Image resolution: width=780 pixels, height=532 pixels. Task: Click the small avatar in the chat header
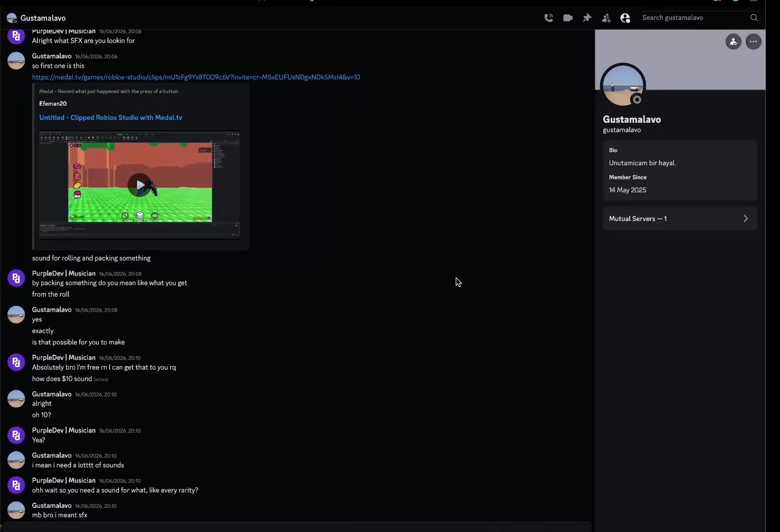tap(11, 18)
